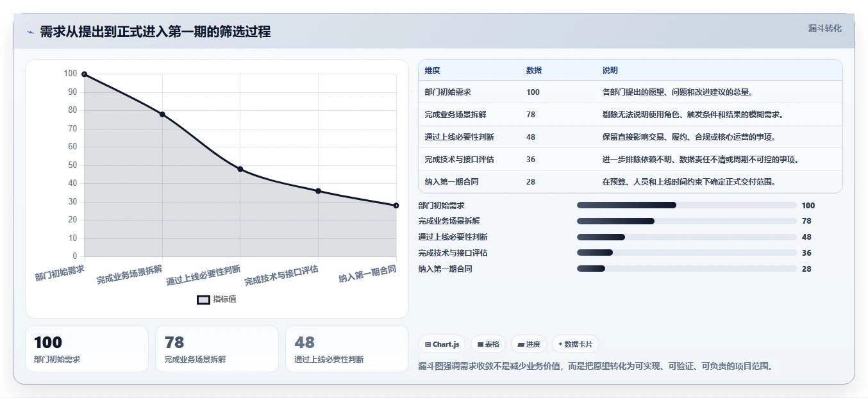
Task: Click progress value 36 beside bar
Action: pos(806,253)
